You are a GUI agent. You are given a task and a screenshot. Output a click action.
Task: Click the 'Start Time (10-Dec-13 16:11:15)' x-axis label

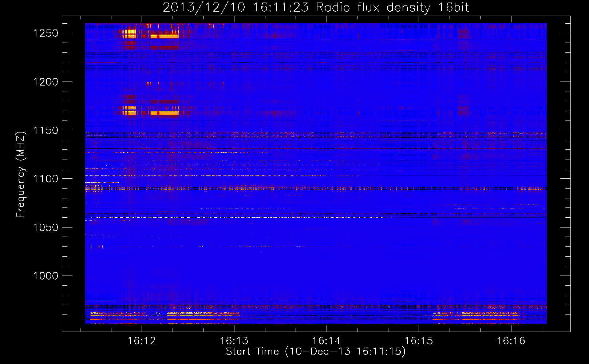coord(316,352)
